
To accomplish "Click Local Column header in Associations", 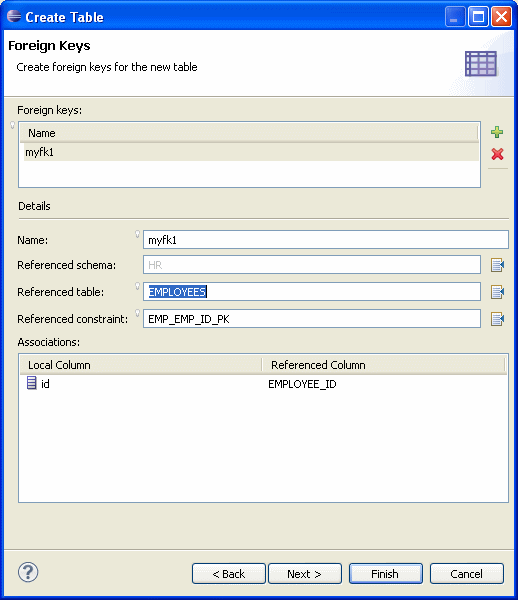I will point(141,365).
